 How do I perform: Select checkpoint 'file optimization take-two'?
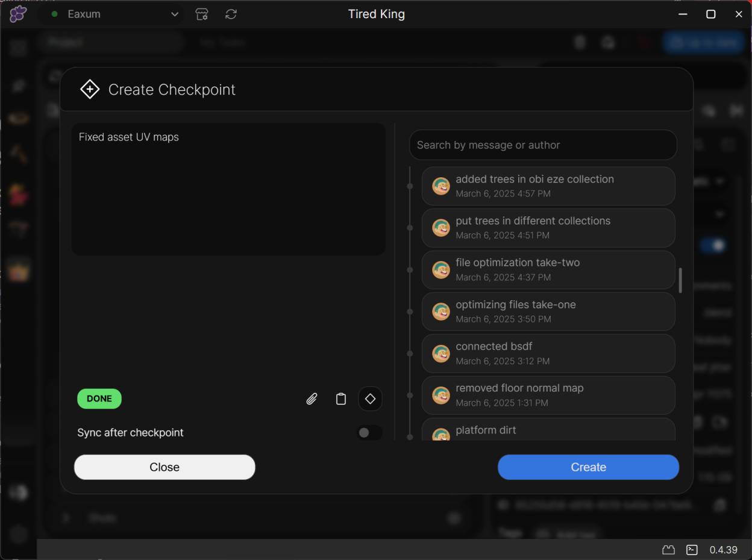pos(548,270)
